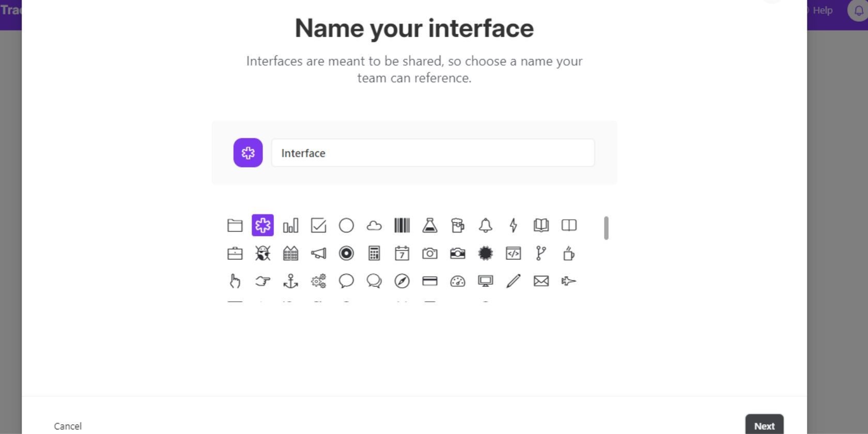Cancel the interface naming dialog
The width and height of the screenshot is (868, 434).
click(x=68, y=426)
